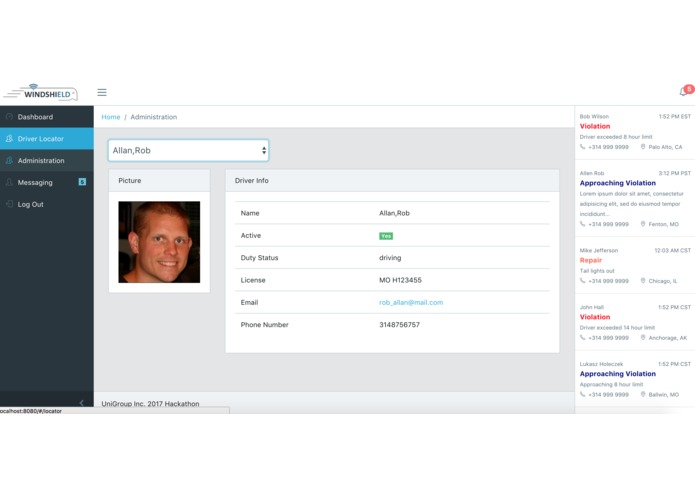695x494 pixels.
Task: Click the Messaging unread count badge
Action: coord(82,182)
